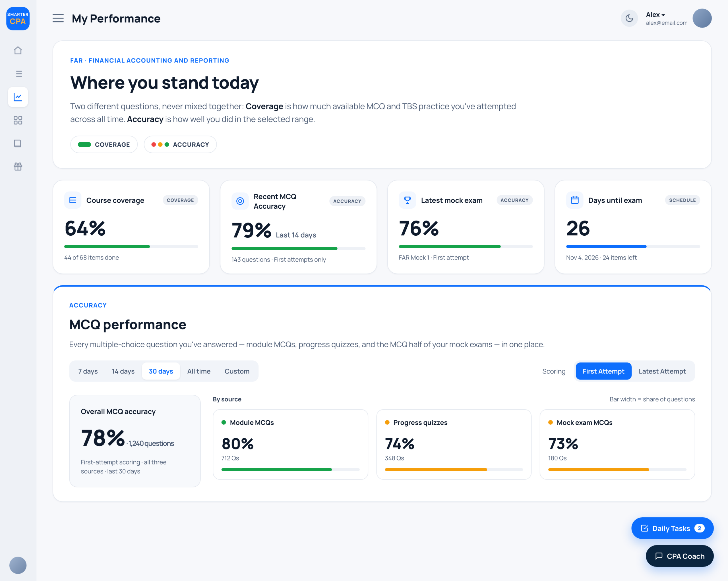Screen dimensions: 728x581
Task: Click the Recent MCQ Accuracy target icon
Action: (240, 201)
